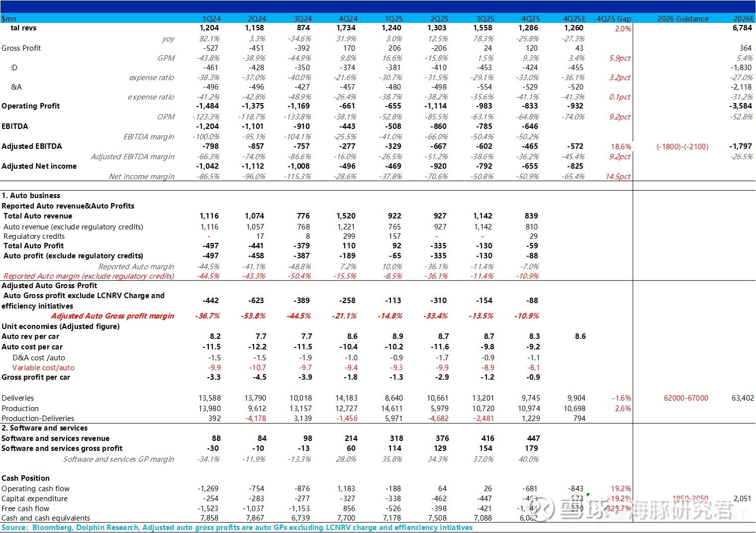Select the Gross Profit row label
Screen dimensions: 756x533
[x=21, y=48]
